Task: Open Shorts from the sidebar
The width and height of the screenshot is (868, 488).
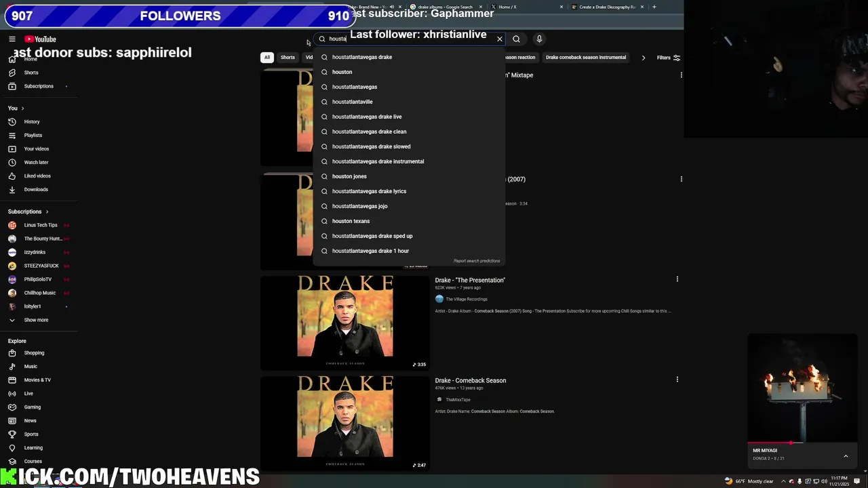Action: [31, 73]
